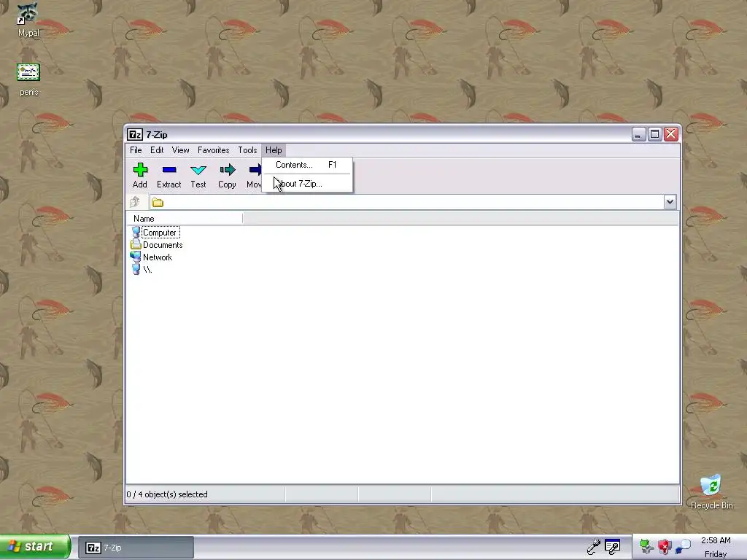Image resolution: width=747 pixels, height=560 pixels.
Task: Click the red security shield tray icon
Action: [665, 547]
